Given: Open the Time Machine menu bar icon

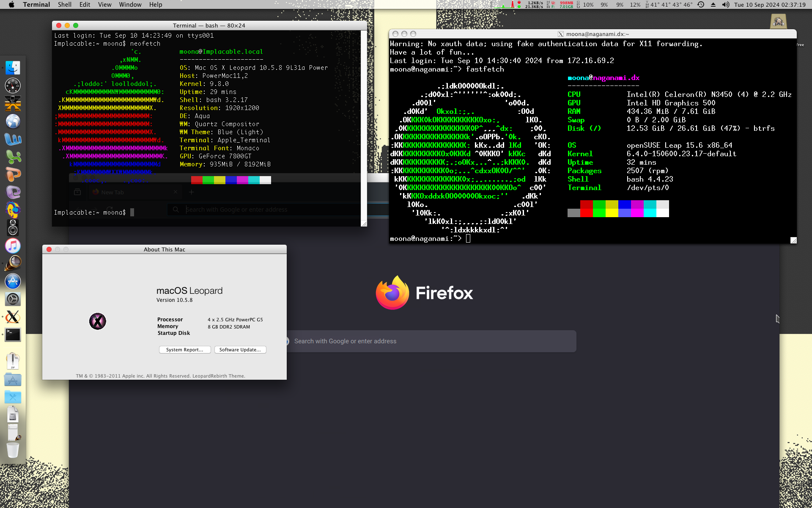Looking at the screenshot, I should point(701,5).
